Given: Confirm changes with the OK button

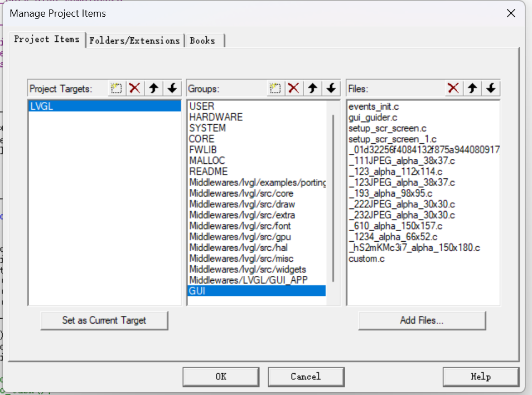Looking at the screenshot, I should (x=221, y=377).
